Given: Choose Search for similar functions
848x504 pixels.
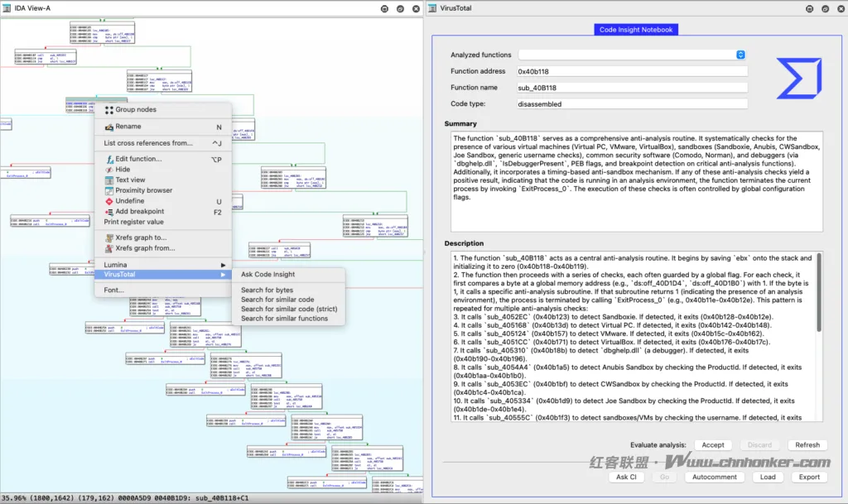Looking at the screenshot, I should [x=284, y=319].
